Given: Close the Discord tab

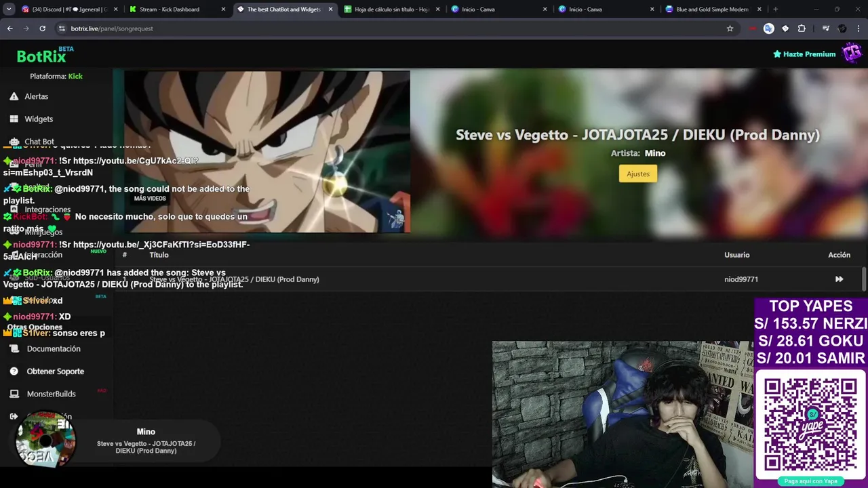Looking at the screenshot, I should 116,9.
